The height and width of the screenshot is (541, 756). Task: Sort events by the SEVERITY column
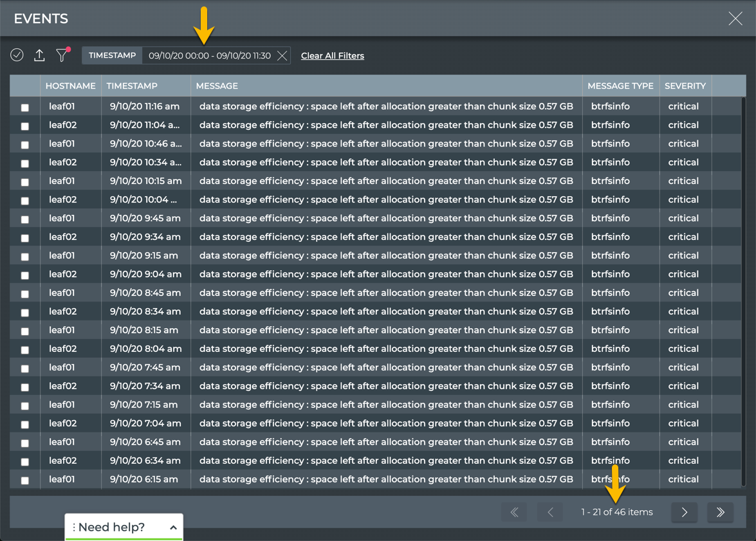click(685, 86)
